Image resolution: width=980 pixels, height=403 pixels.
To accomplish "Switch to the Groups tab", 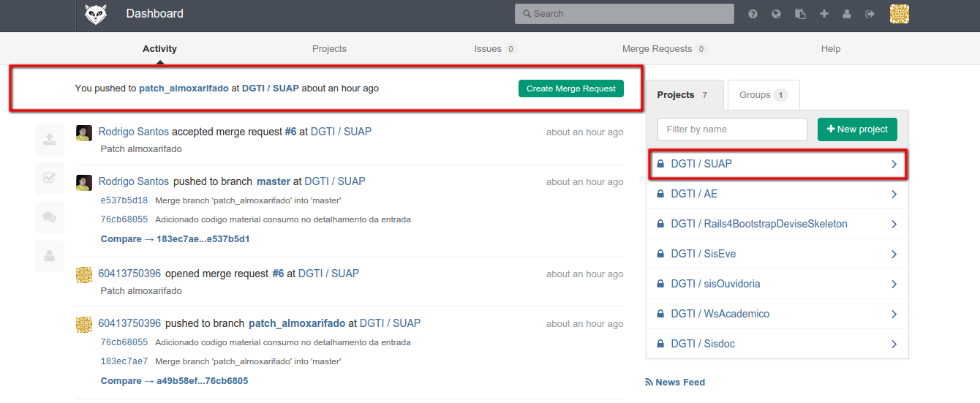I will pos(763,95).
